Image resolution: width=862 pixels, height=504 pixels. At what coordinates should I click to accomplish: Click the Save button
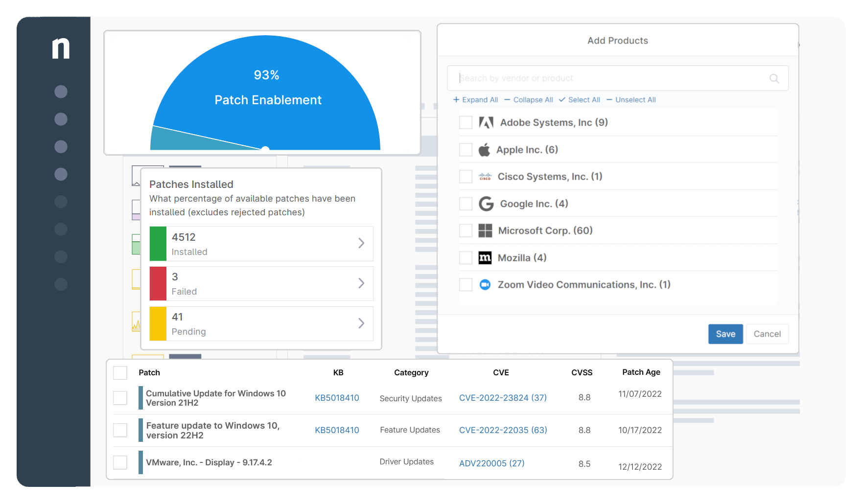(725, 334)
